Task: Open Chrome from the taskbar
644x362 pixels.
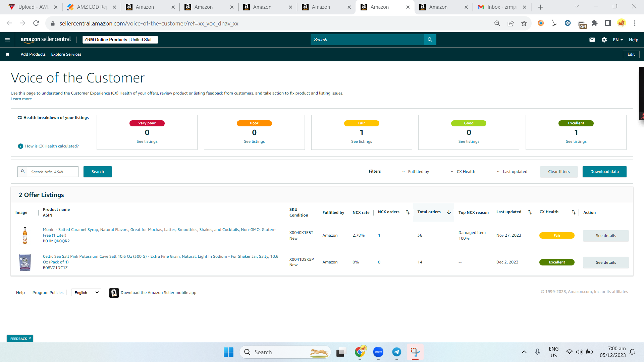Action: 360,352
